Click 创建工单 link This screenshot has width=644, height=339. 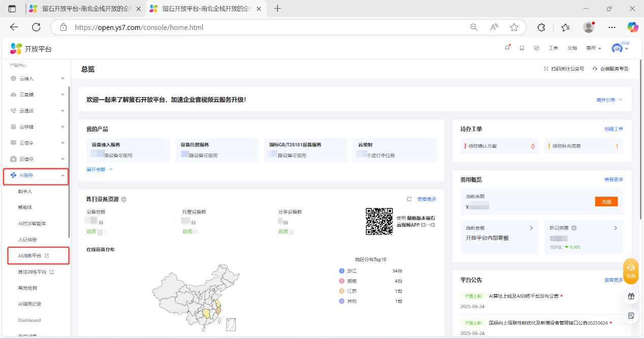614,129
